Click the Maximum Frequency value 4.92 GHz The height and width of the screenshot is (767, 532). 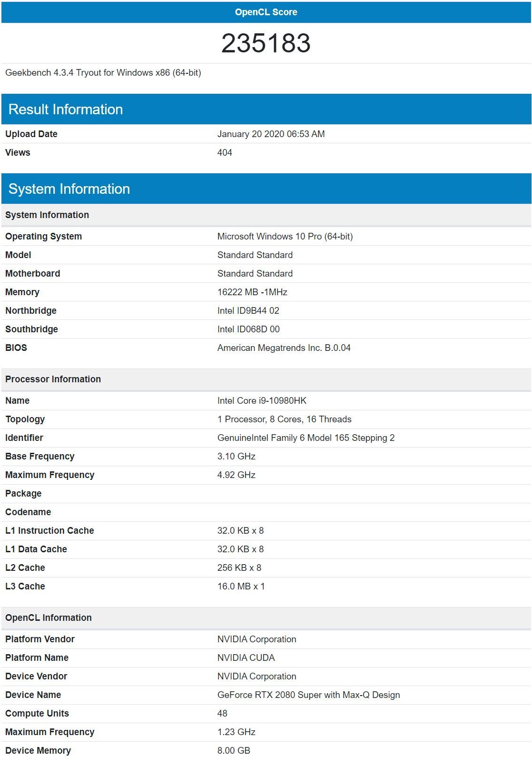pyautogui.click(x=236, y=475)
